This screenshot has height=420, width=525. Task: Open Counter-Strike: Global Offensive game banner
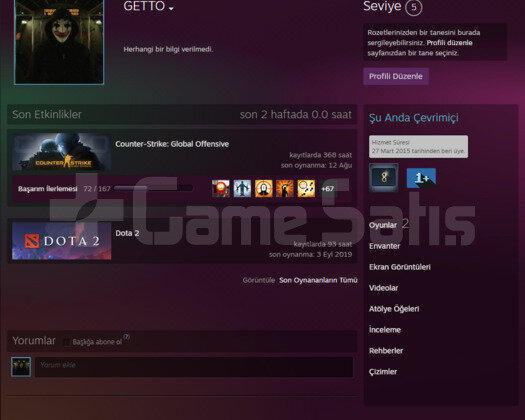click(62, 152)
